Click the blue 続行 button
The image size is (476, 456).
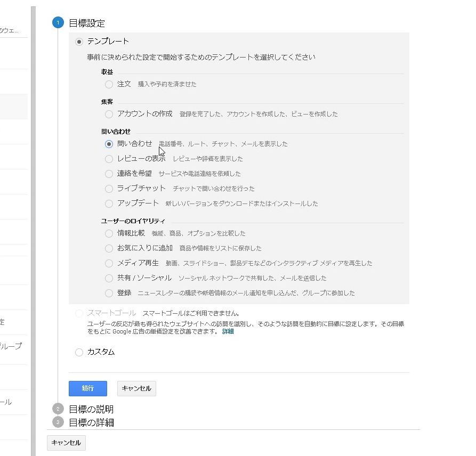point(88,388)
